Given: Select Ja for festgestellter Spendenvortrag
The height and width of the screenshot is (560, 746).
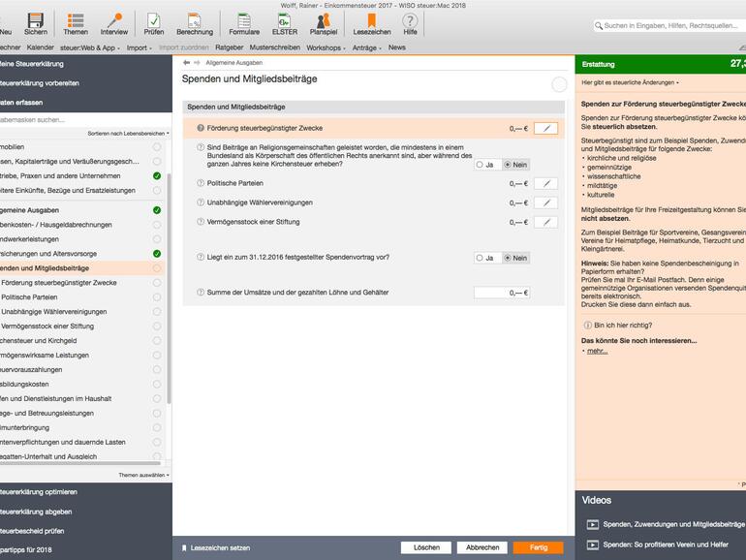Looking at the screenshot, I should point(480,258).
